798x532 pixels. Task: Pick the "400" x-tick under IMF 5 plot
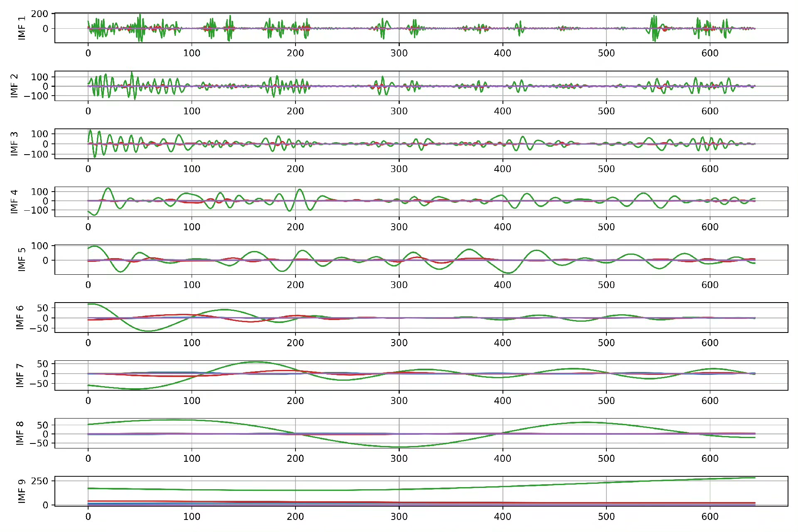click(x=502, y=285)
